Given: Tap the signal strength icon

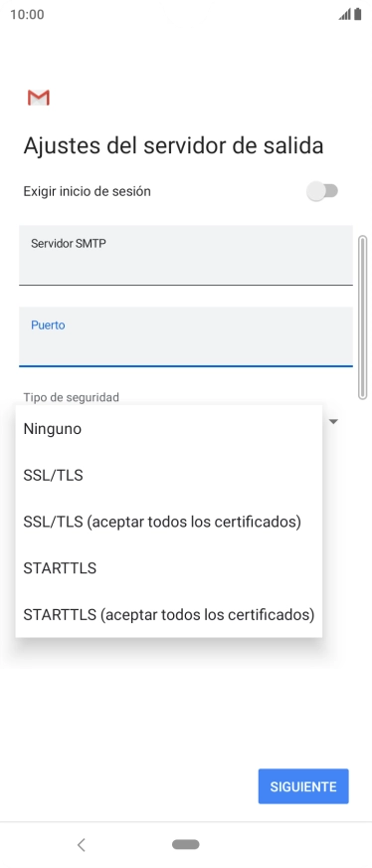Looking at the screenshot, I should pyautogui.click(x=345, y=14).
